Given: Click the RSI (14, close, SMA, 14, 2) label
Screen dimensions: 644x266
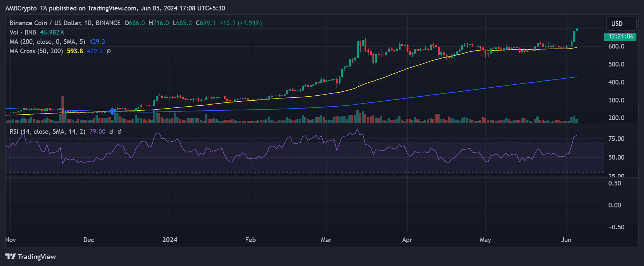Looking at the screenshot, I should (x=47, y=132).
